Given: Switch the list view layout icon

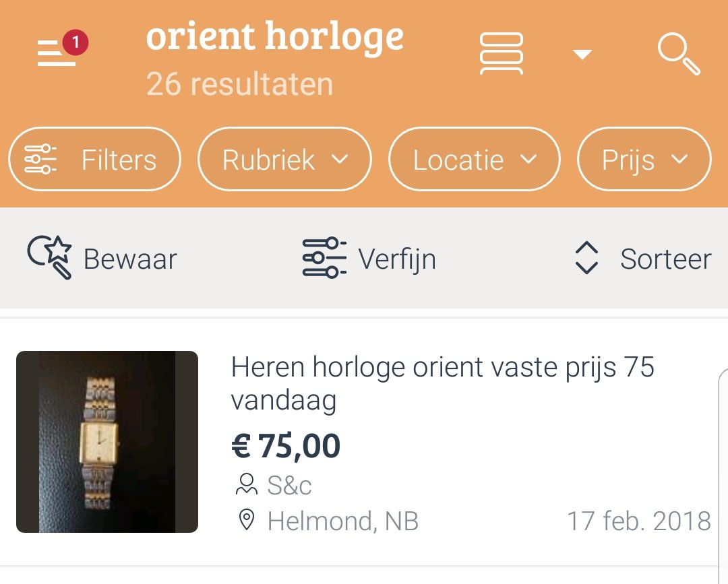Looking at the screenshot, I should click(502, 54).
